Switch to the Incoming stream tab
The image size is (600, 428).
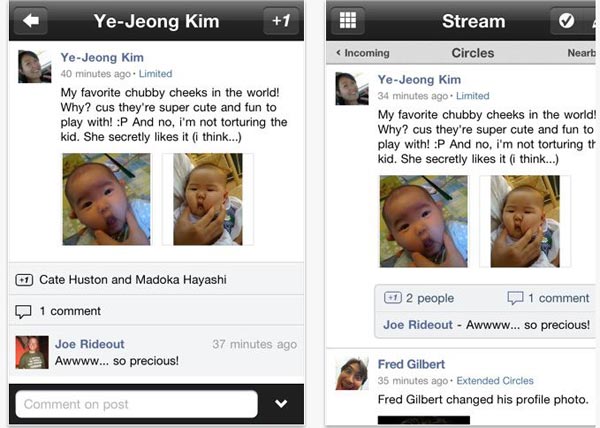363,53
